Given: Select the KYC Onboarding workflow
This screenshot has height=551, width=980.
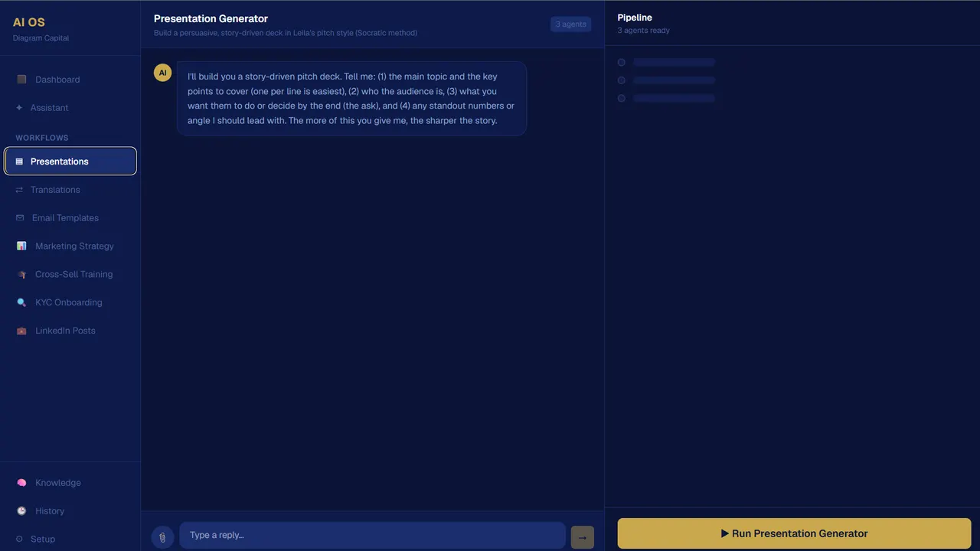Looking at the screenshot, I should (x=70, y=303).
